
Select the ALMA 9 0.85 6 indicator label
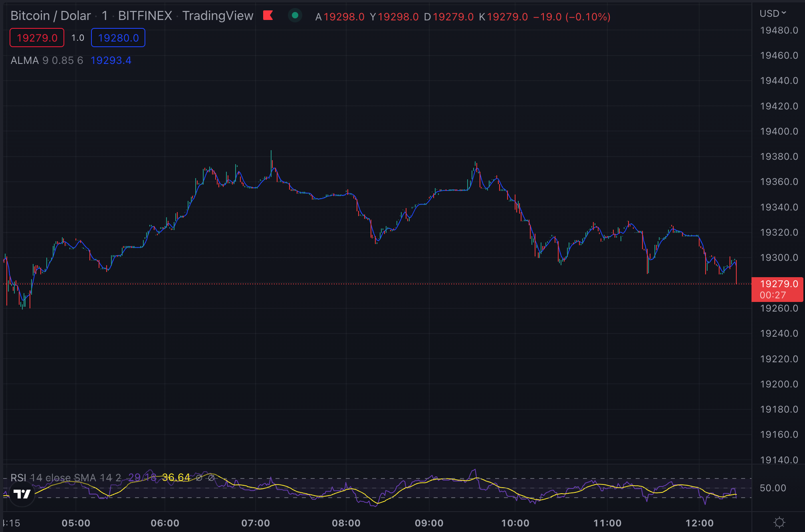(47, 60)
